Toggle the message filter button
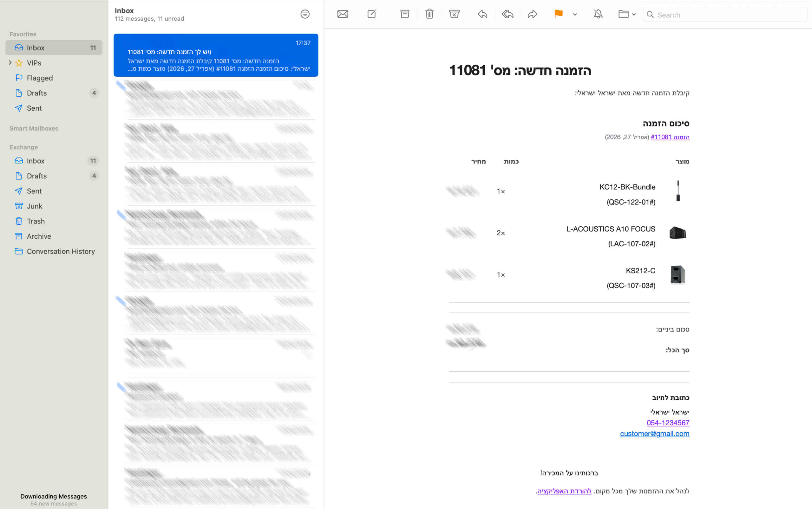812x509 pixels. click(305, 14)
